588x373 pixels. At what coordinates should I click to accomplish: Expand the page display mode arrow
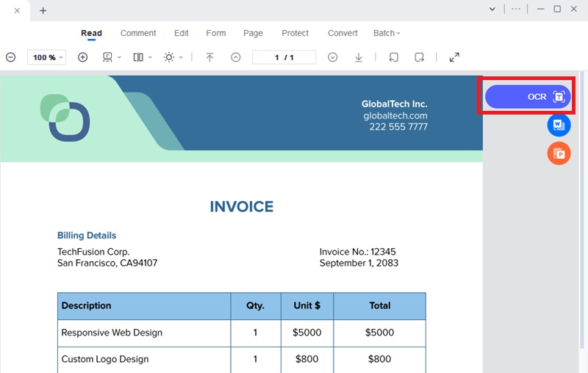119,57
